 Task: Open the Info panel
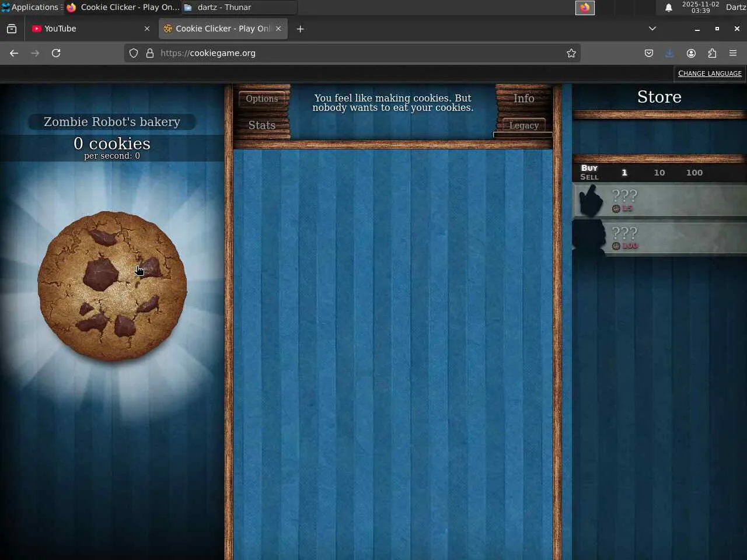click(523, 99)
